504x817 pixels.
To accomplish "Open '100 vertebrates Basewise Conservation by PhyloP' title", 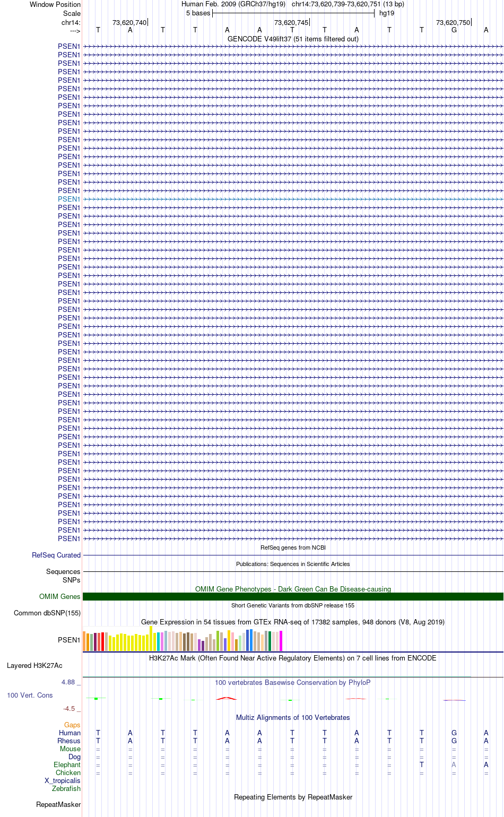I will [293, 682].
